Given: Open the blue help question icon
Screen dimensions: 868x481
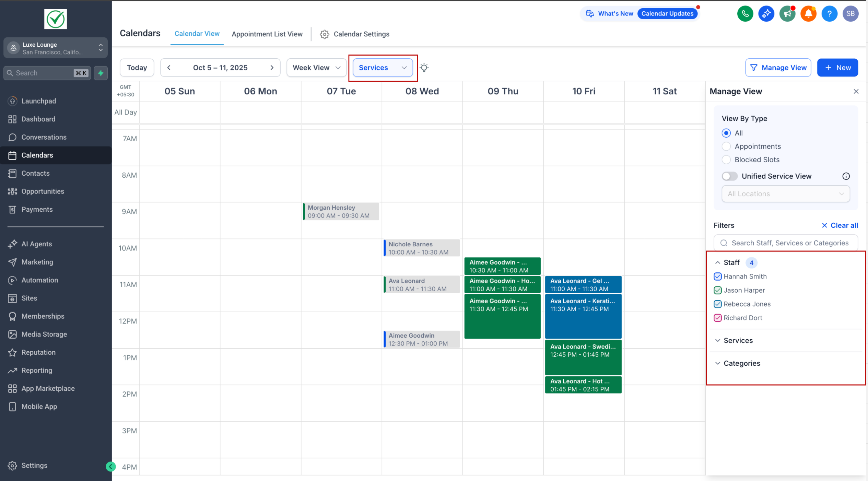Looking at the screenshot, I should [x=829, y=14].
